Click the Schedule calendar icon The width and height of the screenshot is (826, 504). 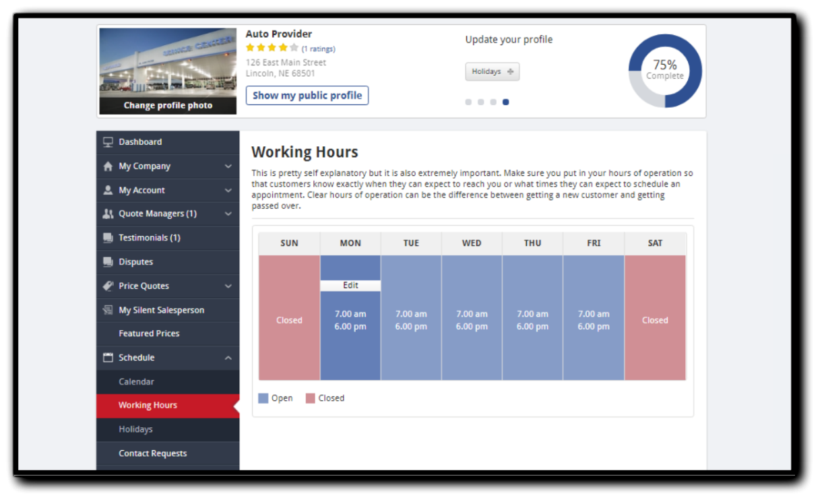pos(108,358)
